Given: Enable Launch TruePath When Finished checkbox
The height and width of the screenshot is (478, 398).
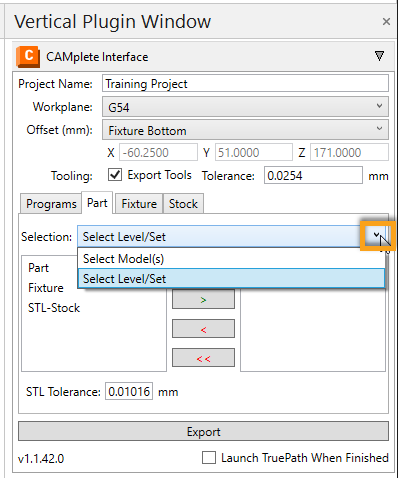Looking at the screenshot, I should (209, 458).
